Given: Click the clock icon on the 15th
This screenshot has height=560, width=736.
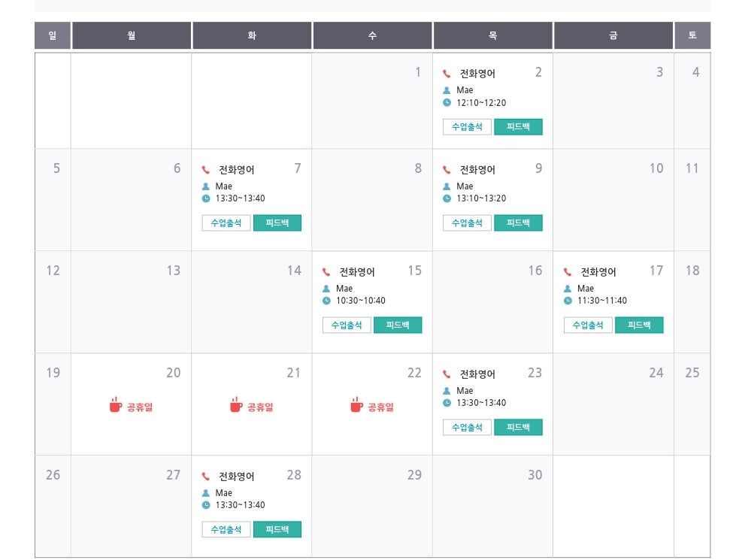Looking at the screenshot, I should 326,301.
